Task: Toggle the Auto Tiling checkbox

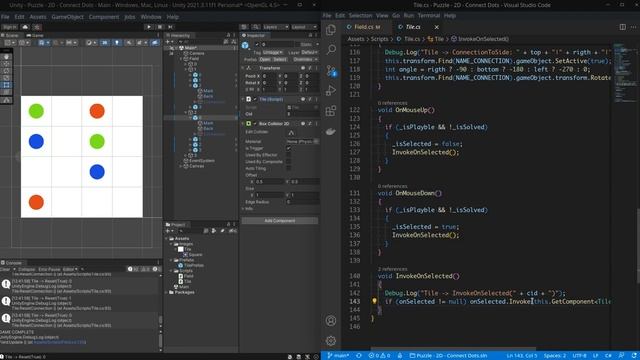Action: point(289,168)
